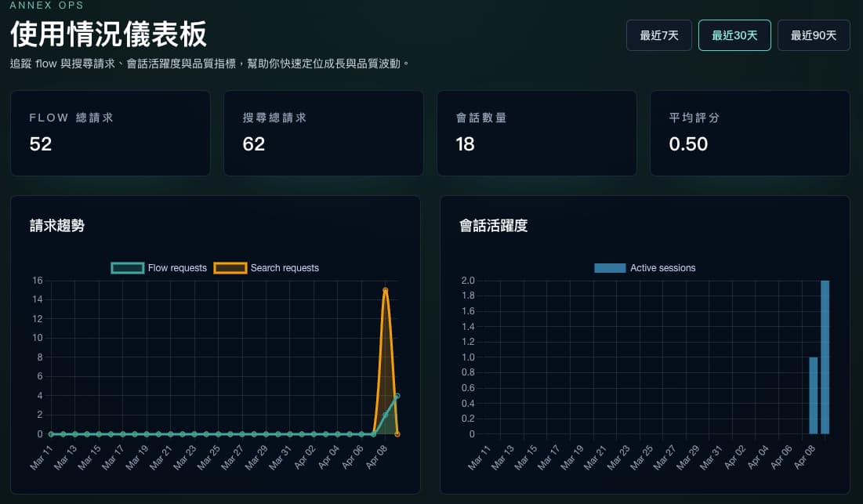Screen dimensions: 863x504
Task: Click the tallest Active sessions bar
Action: pyautogui.click(x=825, y=357)
